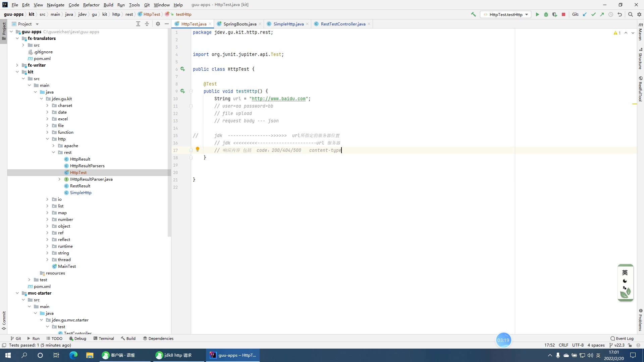The height and width of the screenshot is (362, 644).
Task: Expand the fx-translators project node
Action: click(x=16, y=38)
